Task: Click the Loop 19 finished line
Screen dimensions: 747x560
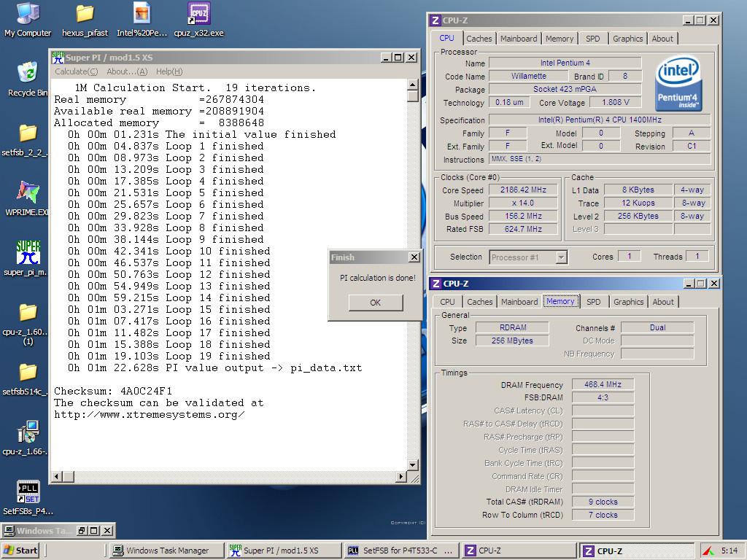Action: pyautogui.click(x=169, y=356)
